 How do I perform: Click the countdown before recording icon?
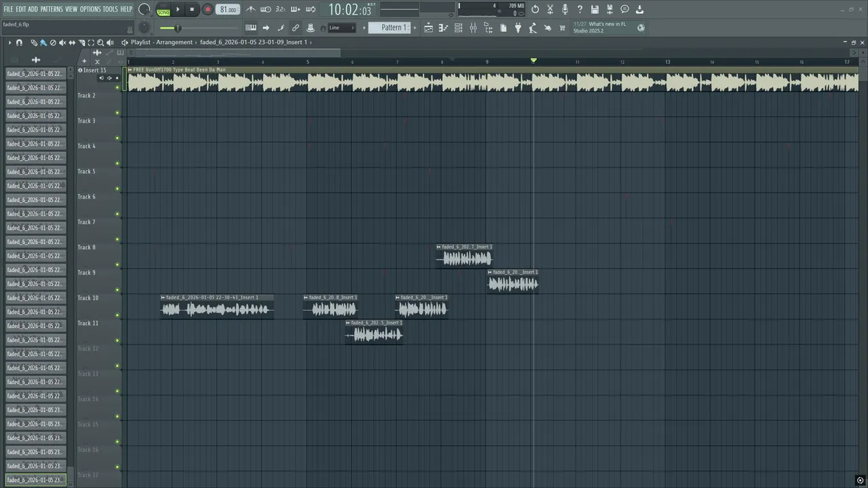point(281,9)
